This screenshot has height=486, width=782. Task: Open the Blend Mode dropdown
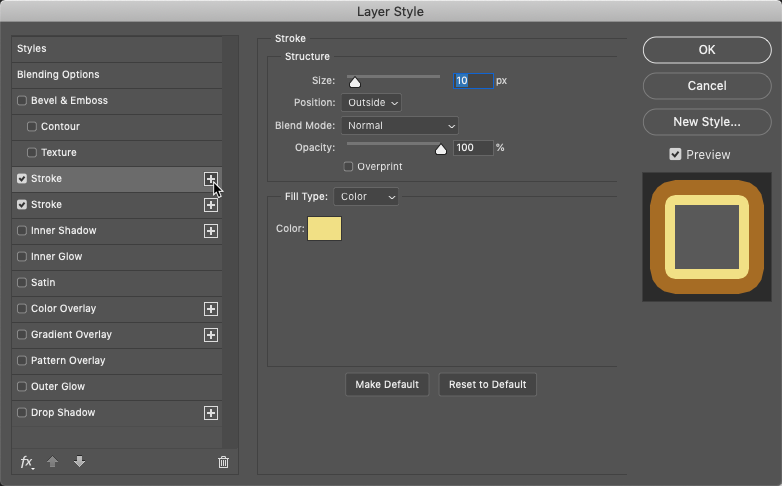pyautogui.click(x=399, y=126)
